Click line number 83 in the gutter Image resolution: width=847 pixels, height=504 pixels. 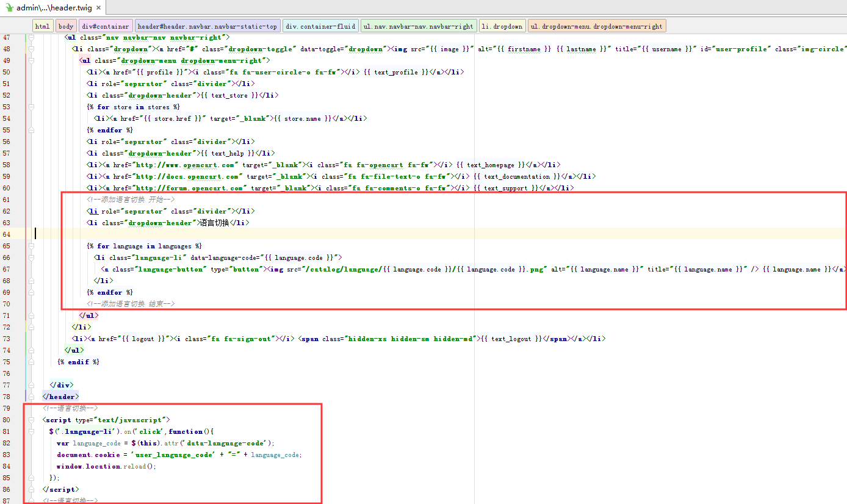7,455
